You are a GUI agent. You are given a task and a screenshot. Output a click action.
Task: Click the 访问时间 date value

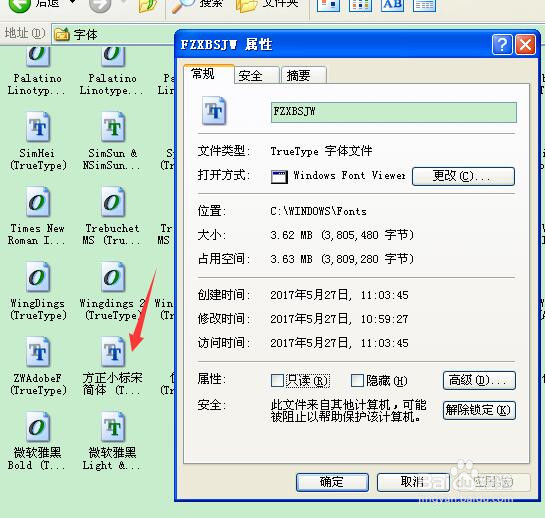coord(339,343)
